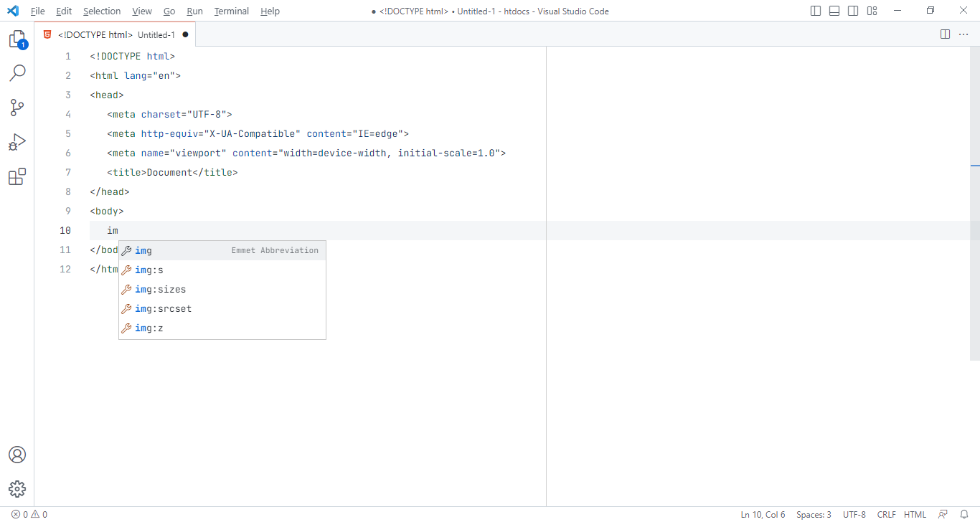
Task: Open the Go menu
Action: tap(169, 11)
